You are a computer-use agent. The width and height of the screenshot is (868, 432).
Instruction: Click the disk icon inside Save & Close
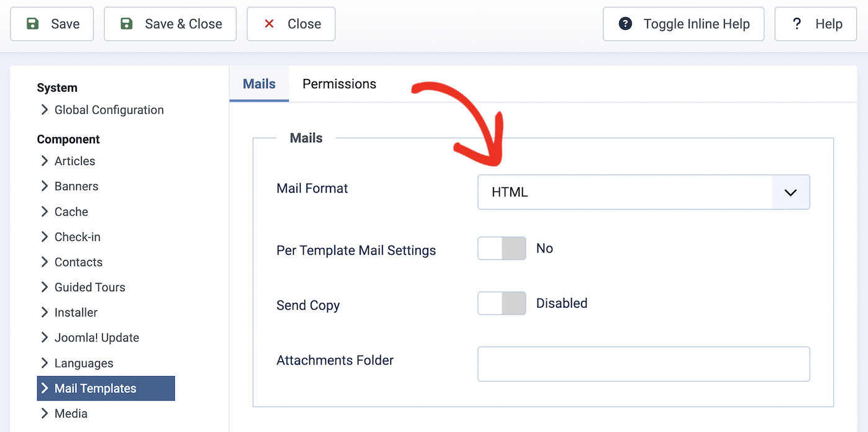(126, 24)
